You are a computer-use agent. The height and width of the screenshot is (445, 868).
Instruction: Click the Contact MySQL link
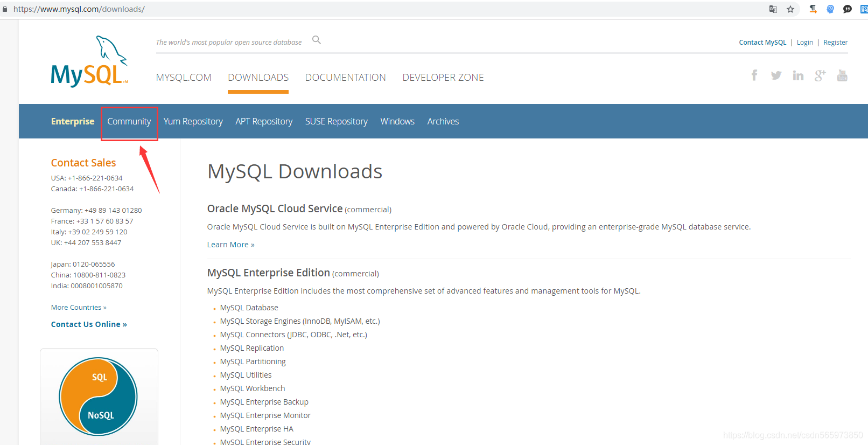tap(762, 42)
